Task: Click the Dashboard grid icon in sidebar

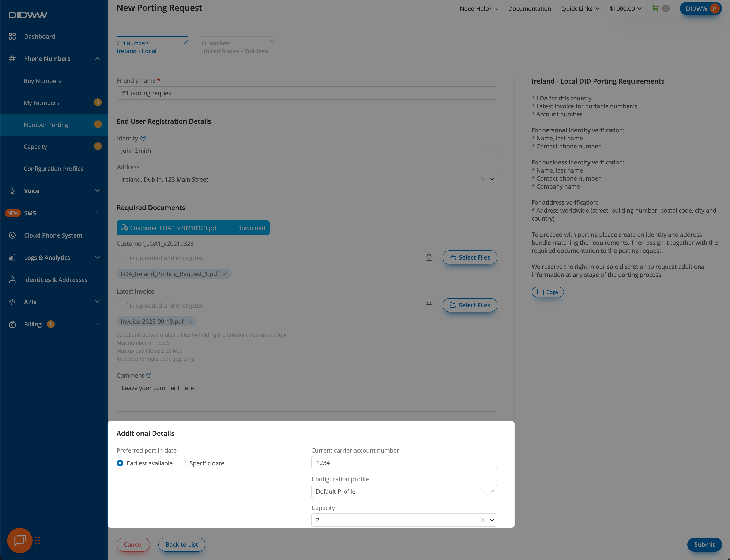Action: click(x=12, y=36)
